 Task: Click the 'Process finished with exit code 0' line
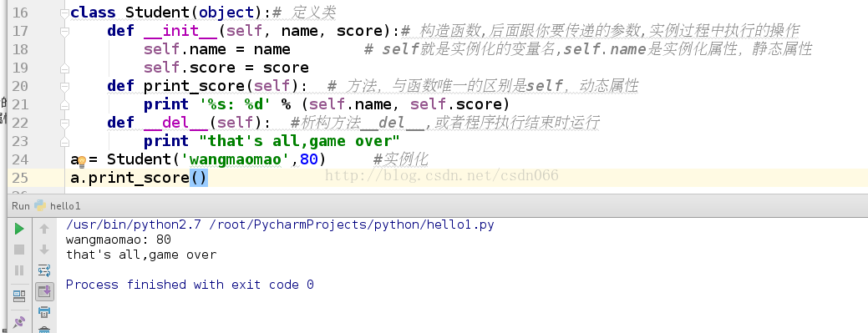pos(190,285)
